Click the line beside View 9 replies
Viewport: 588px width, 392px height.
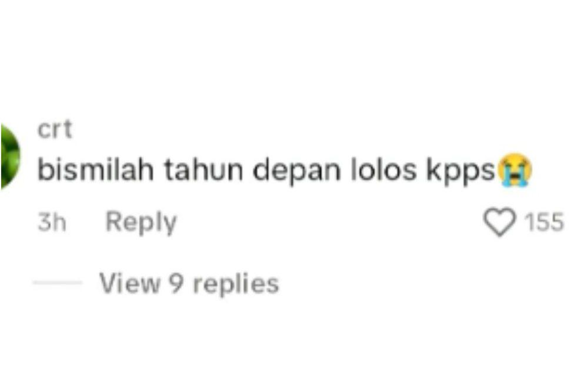[58, 283]
